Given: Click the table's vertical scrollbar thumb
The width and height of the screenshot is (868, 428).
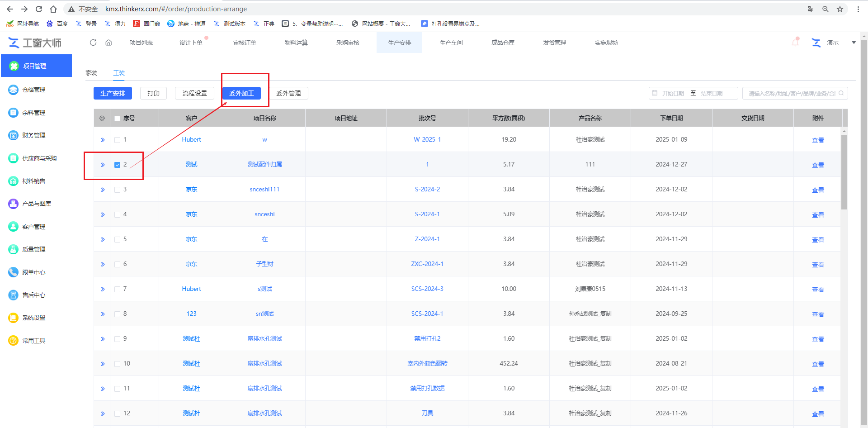Looking at the screenshot, I should [x=844, y=172].
